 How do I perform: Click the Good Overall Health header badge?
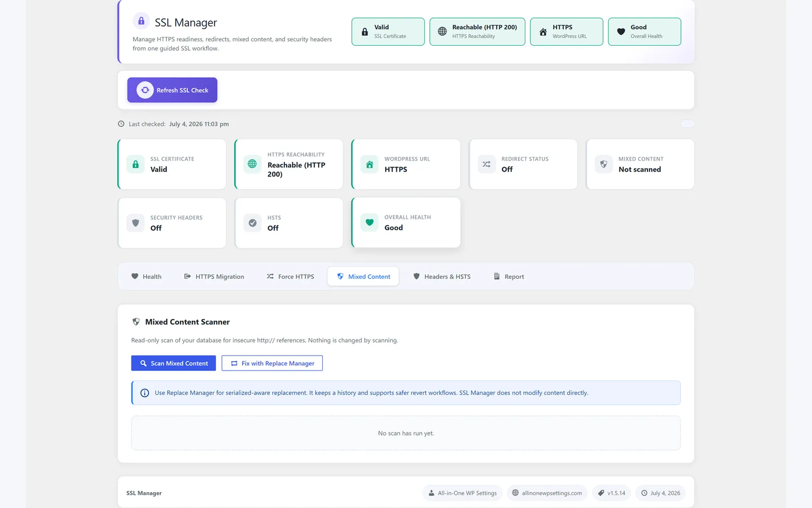click(x=645, y=31)
